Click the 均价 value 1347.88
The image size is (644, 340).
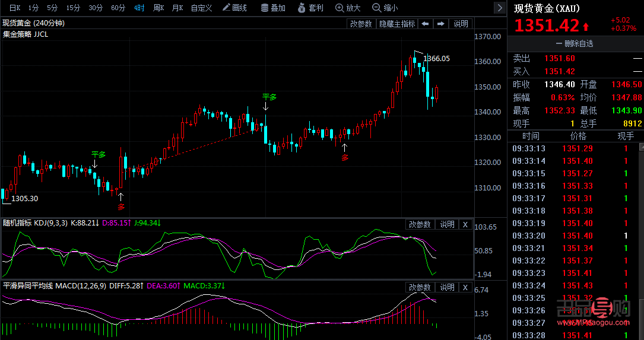point(626,98)
